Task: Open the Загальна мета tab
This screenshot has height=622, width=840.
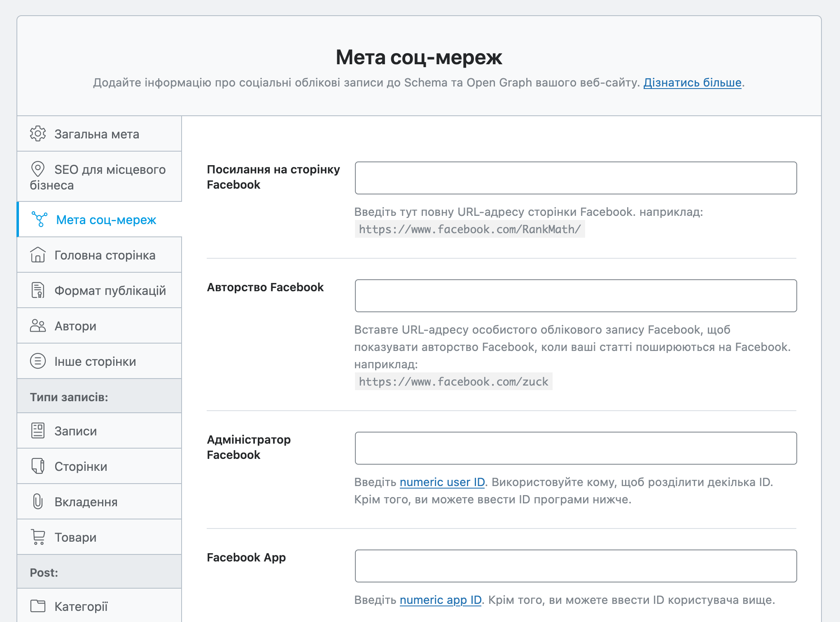Action: tap(99, 134)
